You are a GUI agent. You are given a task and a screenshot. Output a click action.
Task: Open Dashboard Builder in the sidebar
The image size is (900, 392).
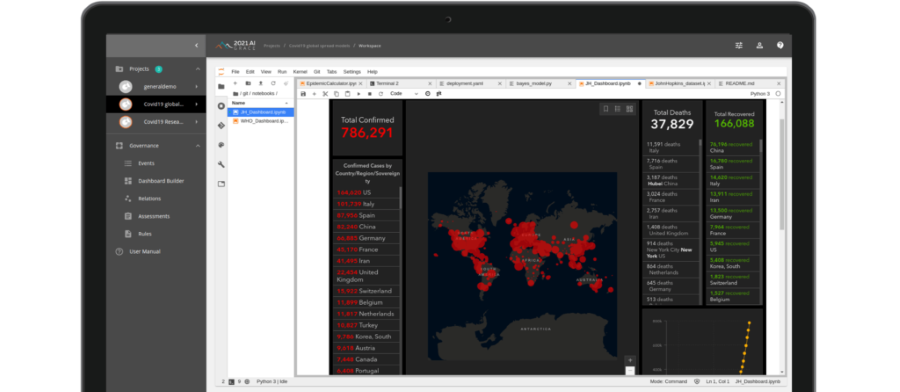[161, 181]
